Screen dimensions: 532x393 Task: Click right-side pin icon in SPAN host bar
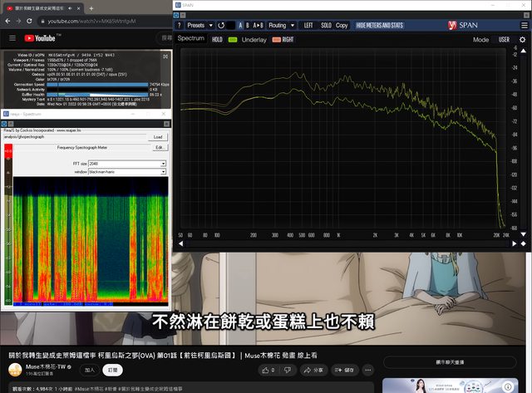(x=526, y=15)
